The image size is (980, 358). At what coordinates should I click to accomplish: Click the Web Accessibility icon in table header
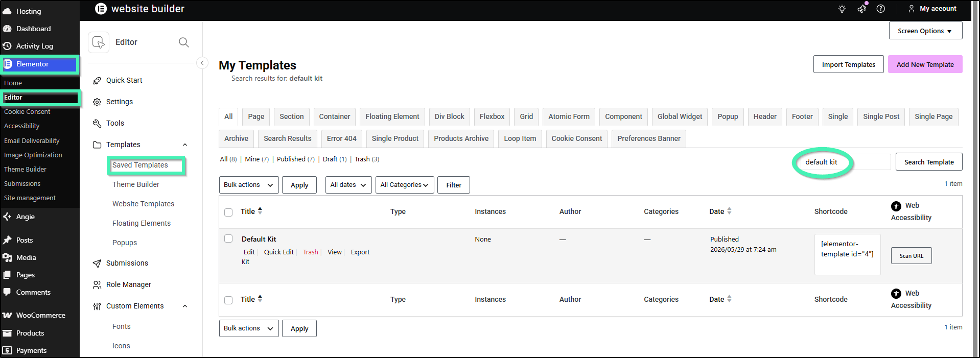click(x=896, y=206)
